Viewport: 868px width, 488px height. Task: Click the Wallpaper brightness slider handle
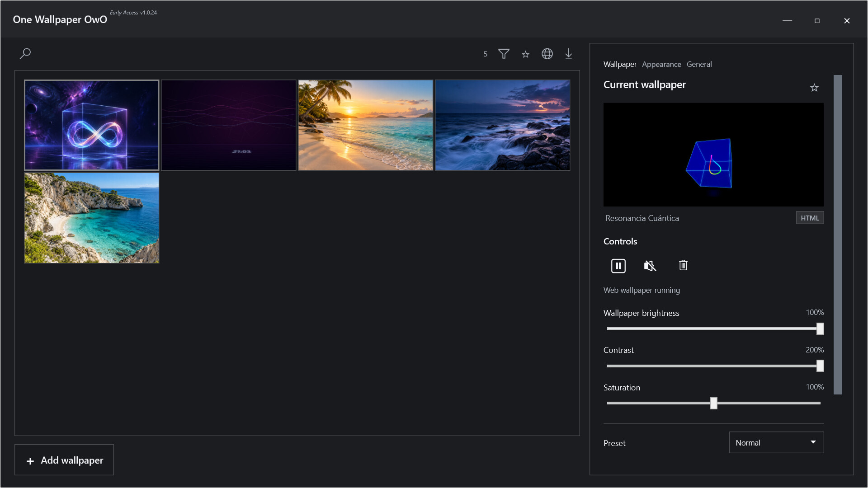click(820, 328)
